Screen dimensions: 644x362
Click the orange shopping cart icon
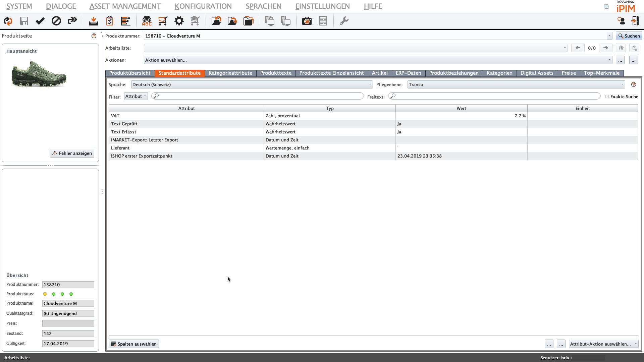pyautogui.click(x=163, y=21)
